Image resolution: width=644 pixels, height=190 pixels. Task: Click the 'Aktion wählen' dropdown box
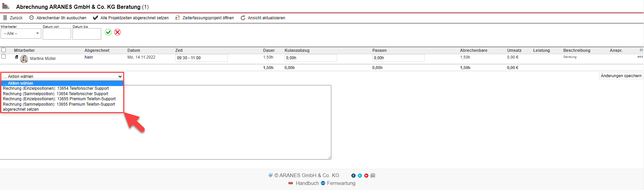coord(62,77)
